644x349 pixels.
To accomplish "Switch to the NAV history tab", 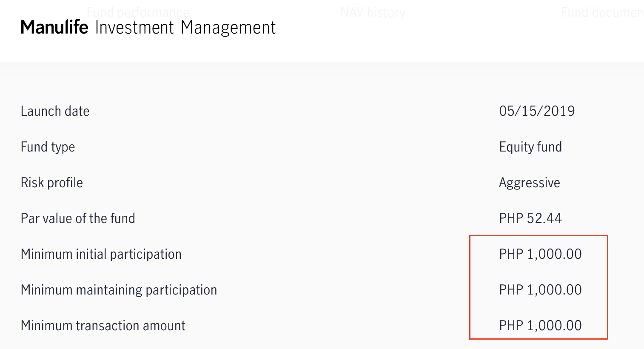I will 373,12.
